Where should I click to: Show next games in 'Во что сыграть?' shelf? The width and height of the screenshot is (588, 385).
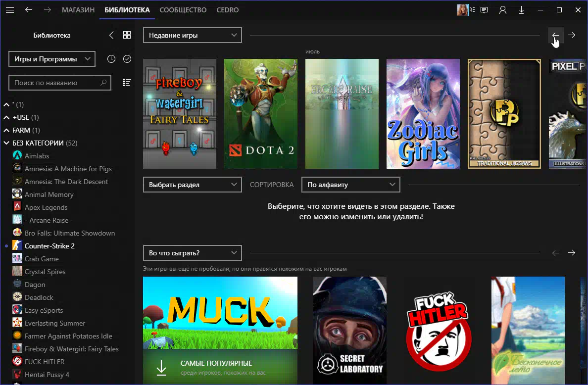[x=572, y=253]
